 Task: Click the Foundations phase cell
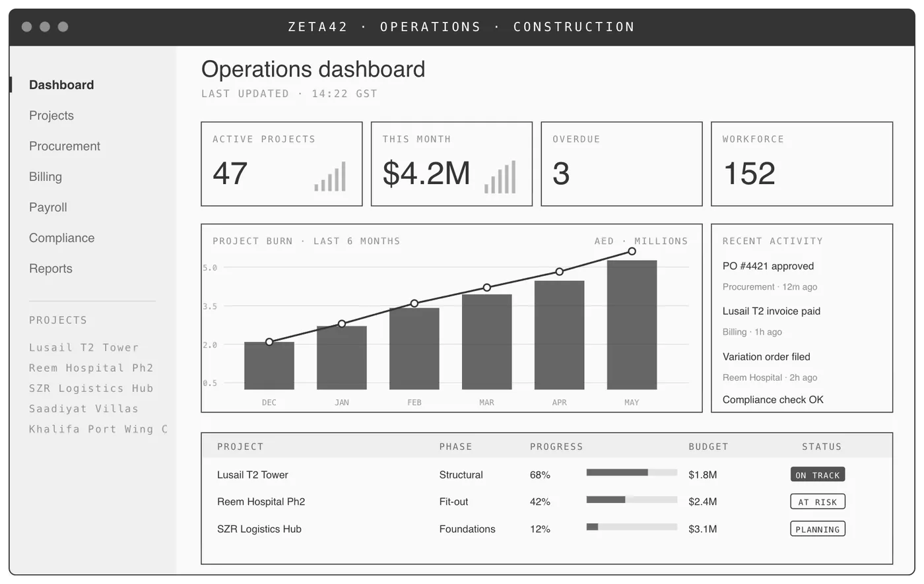tap(467, 529)
